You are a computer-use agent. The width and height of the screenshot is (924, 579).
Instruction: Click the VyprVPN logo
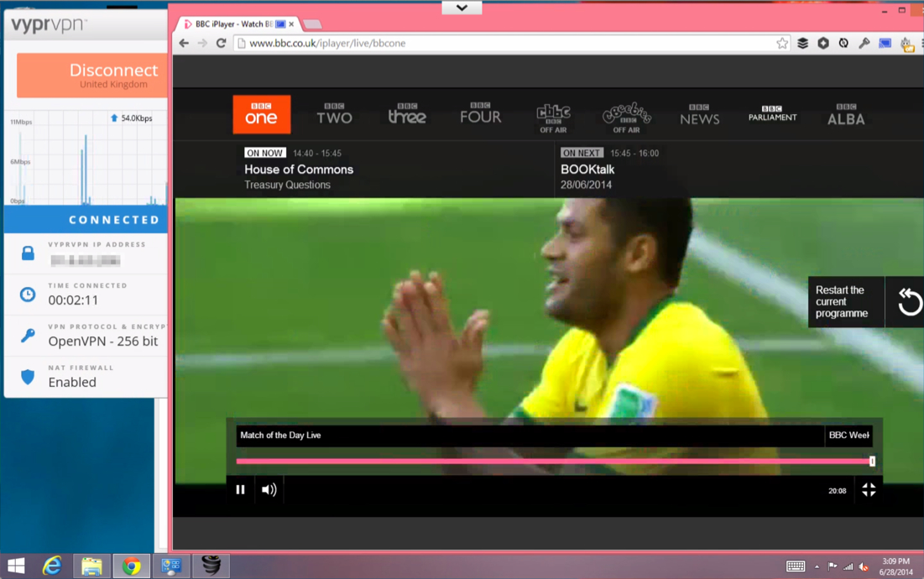(49, 25)
